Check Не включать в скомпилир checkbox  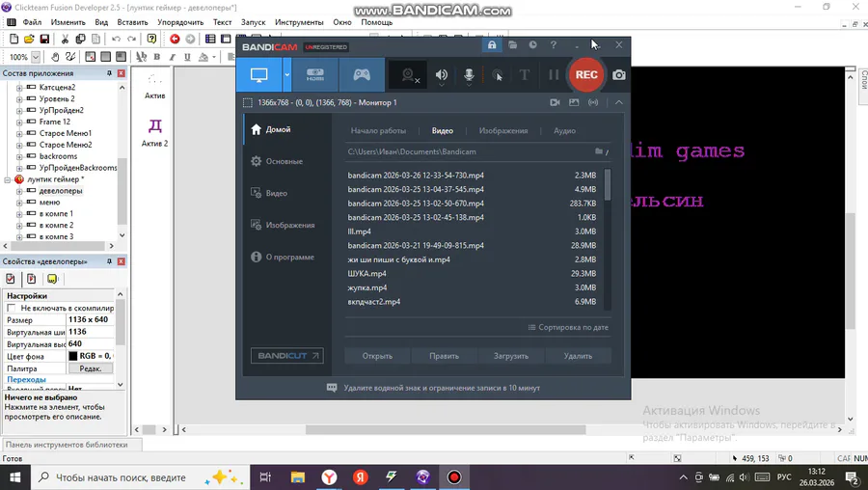[11, 308]
